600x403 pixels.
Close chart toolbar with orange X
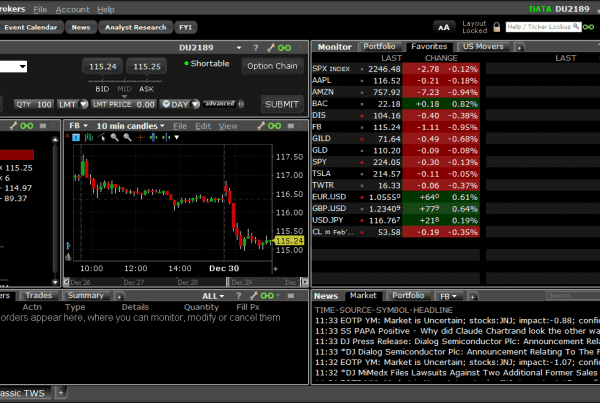pos(67,136)
